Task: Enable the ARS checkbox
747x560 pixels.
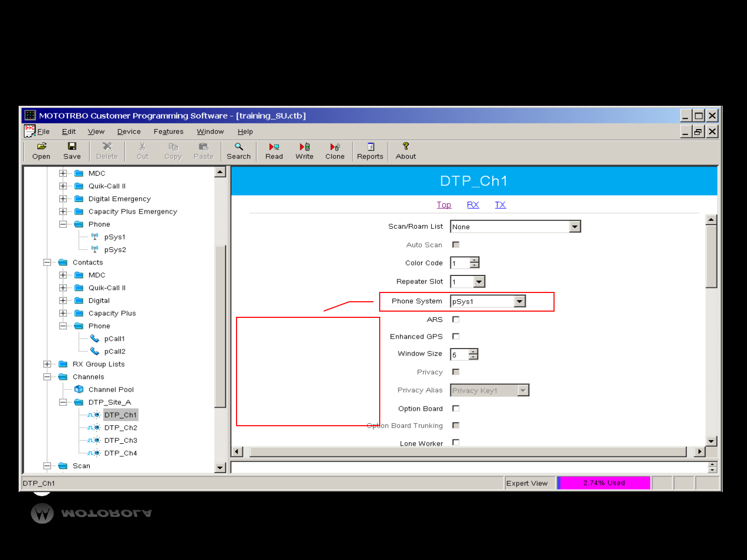Action: click(x=456, y=319)
